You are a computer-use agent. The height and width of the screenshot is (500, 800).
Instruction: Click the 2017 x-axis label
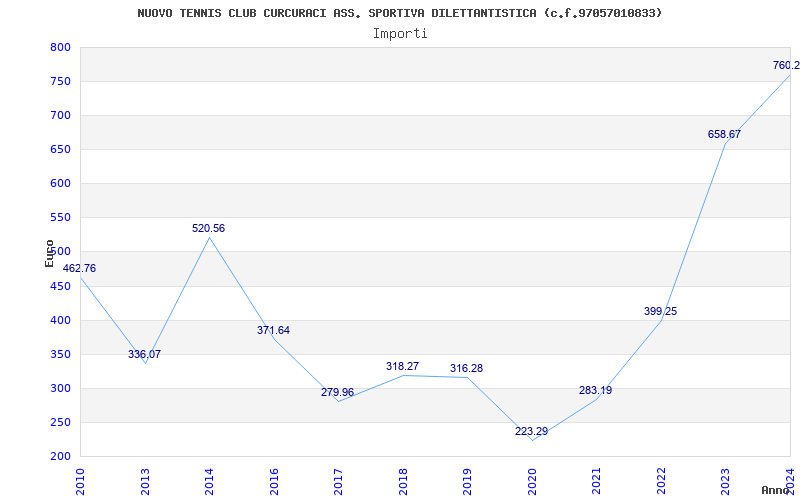point(338,481)
